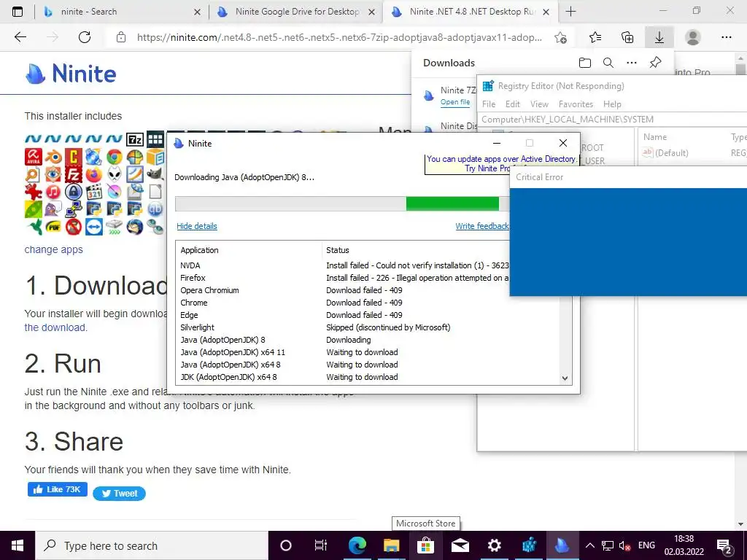Click Write feedback link in Ninite window
Image resolution: width=747 pixels, height=560 pixels.
[482, 226]
